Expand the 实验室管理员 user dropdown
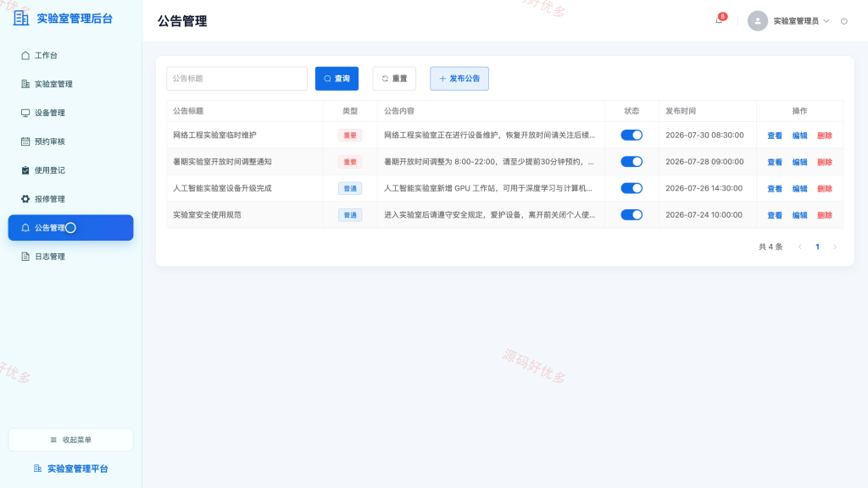 click(802, 21)
